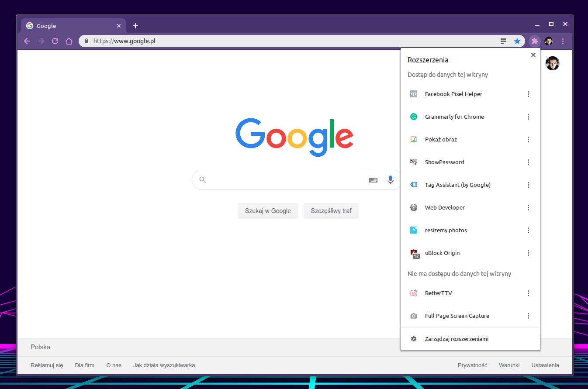The image size is (588, 389).
Task: Go back with the browser back arrow
Action: coord(27,41)
